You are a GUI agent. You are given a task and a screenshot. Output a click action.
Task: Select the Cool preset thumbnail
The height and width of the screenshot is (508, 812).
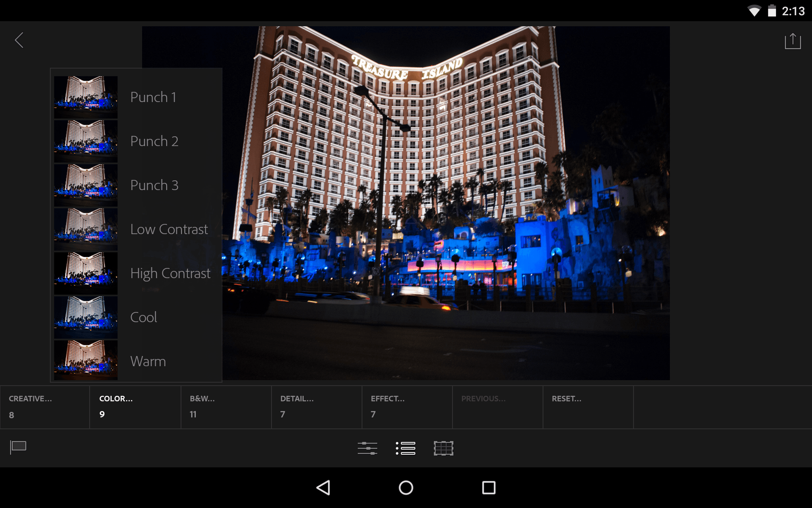point(86,317)
